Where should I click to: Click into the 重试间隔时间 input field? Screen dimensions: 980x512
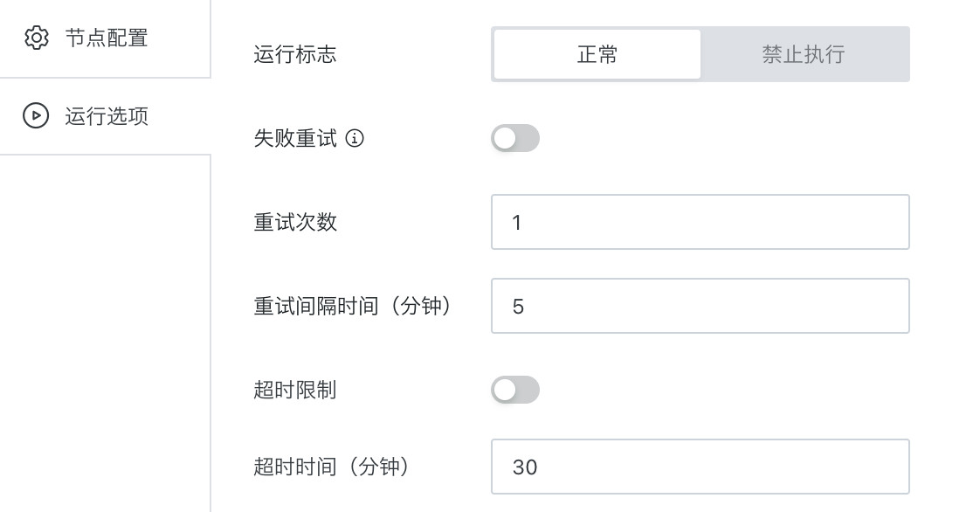point(700,306)
